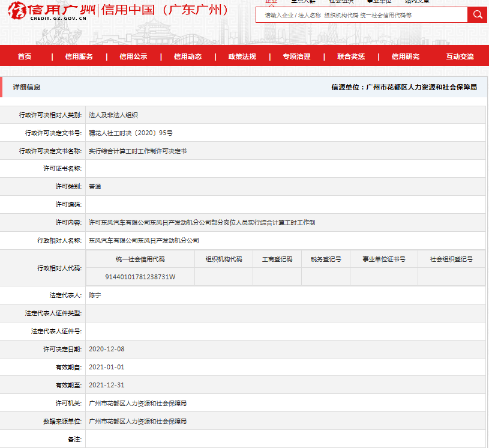The height and width of the screenshot is (448, 489).
Task: Select the 许可类别 value 普通
Action: [95, 187]
